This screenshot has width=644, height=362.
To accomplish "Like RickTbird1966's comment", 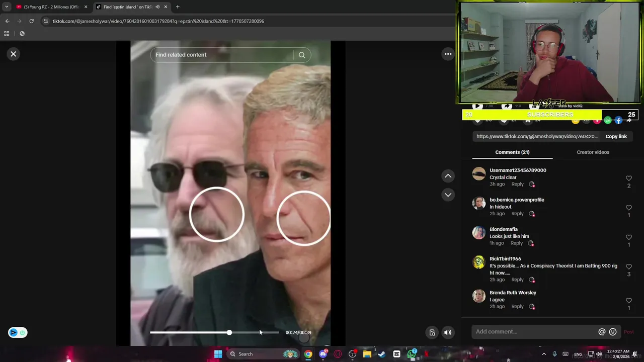I will (628, 267).
